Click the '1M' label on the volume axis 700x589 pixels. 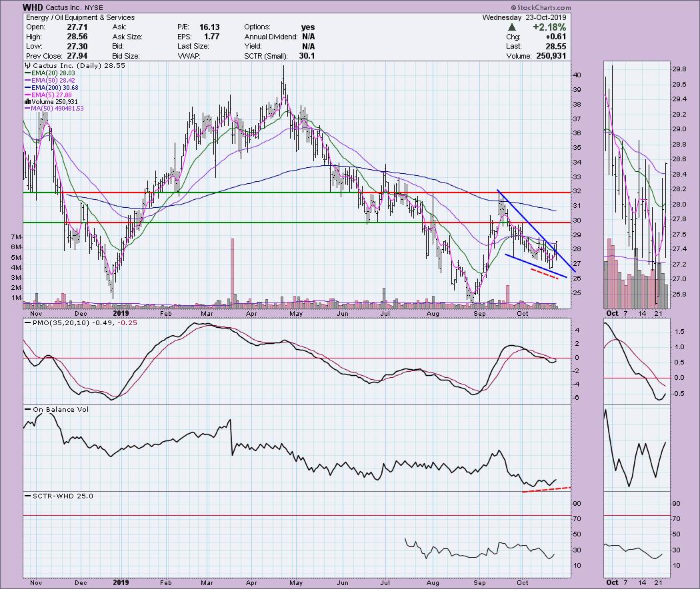coord(16,298)
